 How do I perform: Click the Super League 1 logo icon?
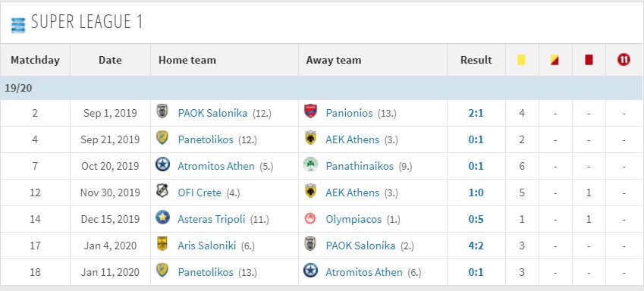[18, 26]
